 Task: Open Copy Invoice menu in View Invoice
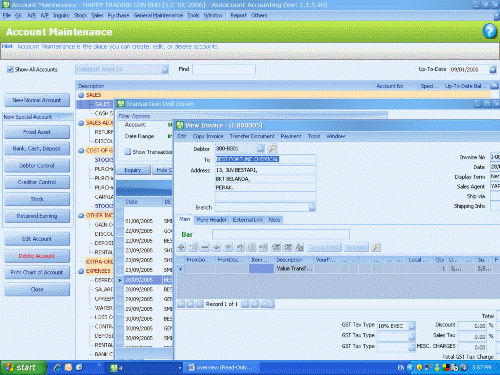pos(208,136)
